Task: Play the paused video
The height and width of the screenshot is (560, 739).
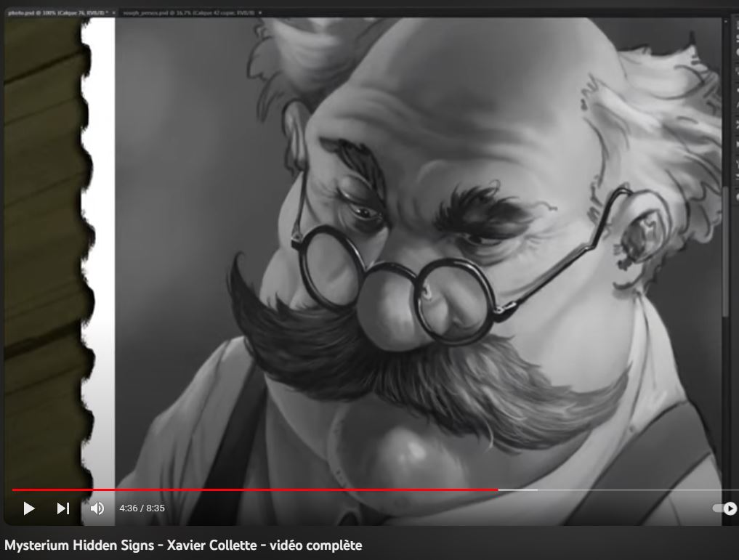Action: 29,508
